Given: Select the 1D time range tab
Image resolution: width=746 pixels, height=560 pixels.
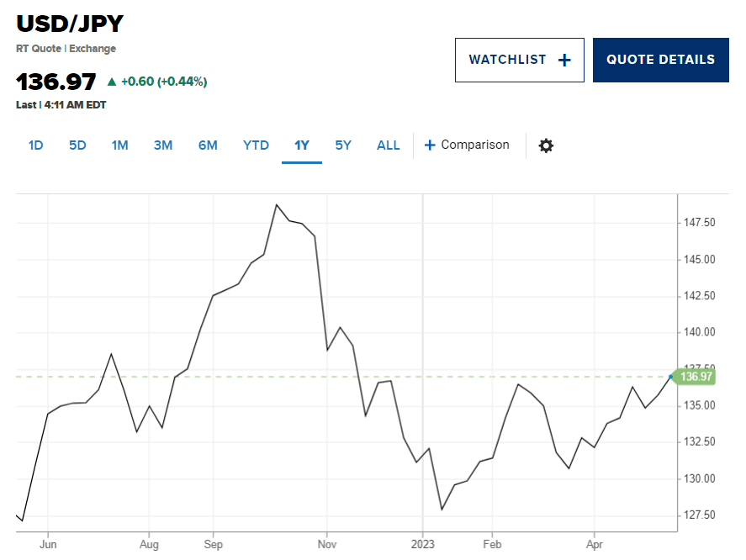Looking at the screenshot, I should 35,145.
